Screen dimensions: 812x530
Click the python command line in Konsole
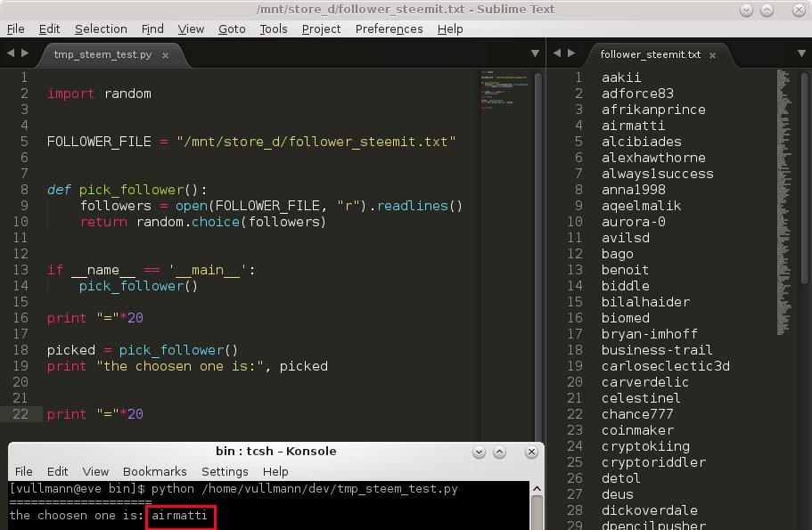(x=234, y=489)
